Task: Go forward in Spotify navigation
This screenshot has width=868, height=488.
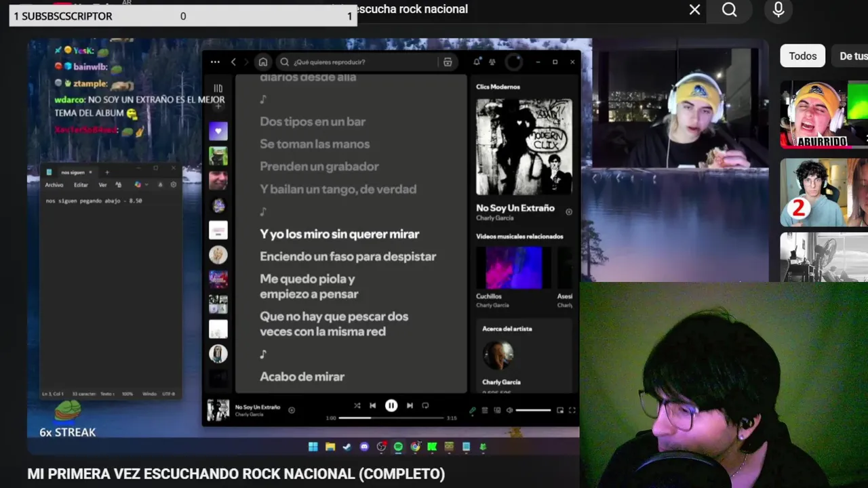Action: (246, 62)
